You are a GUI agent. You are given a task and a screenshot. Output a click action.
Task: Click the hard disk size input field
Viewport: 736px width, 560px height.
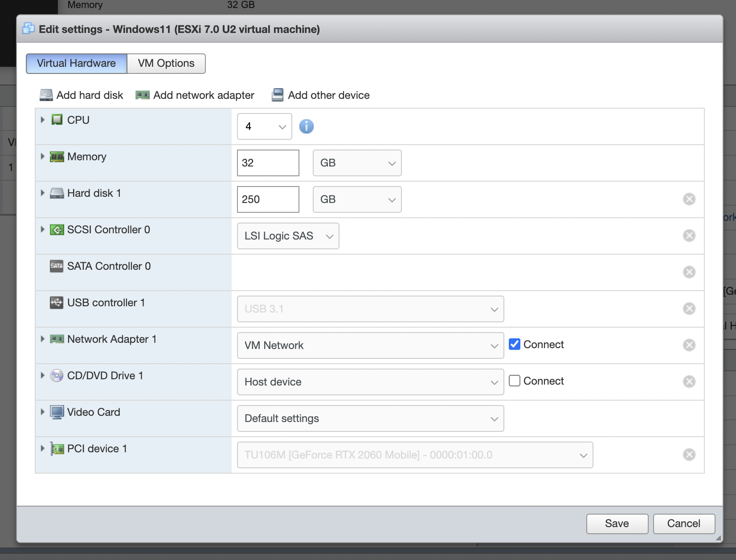point(268,199)
